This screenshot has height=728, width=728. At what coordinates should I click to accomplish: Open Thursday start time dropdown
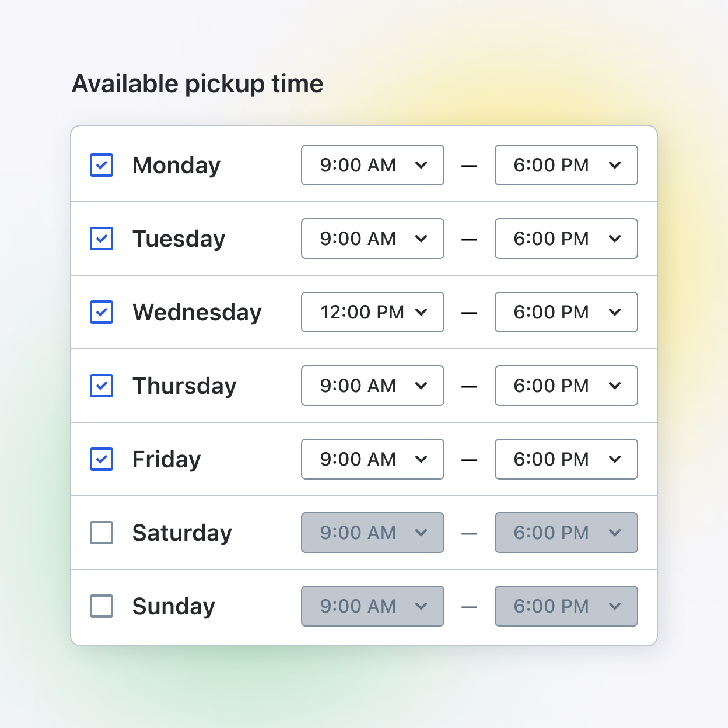coord(372,386)
